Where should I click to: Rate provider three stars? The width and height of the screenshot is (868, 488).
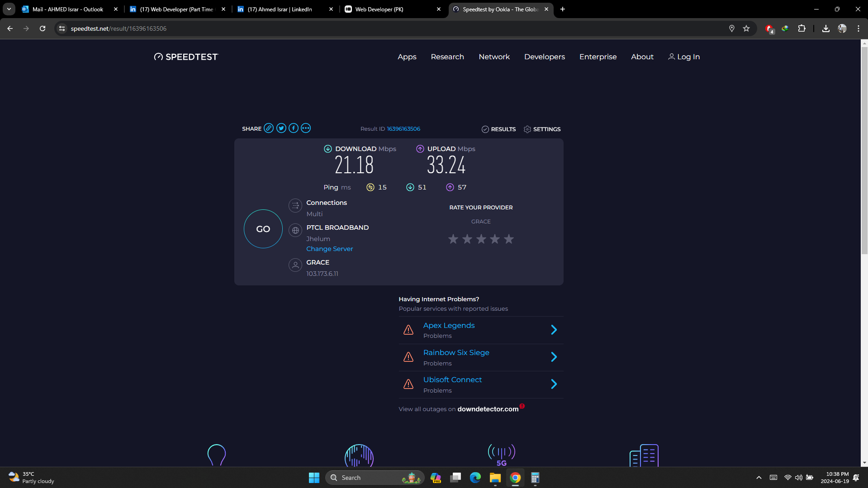click(481, 239)
